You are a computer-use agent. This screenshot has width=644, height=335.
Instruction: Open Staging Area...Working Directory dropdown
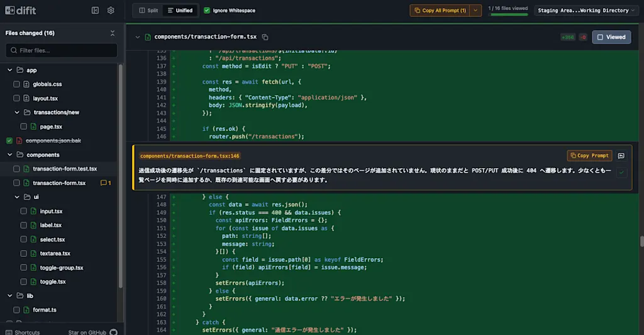pyautogui.click(x=587, y=10)
